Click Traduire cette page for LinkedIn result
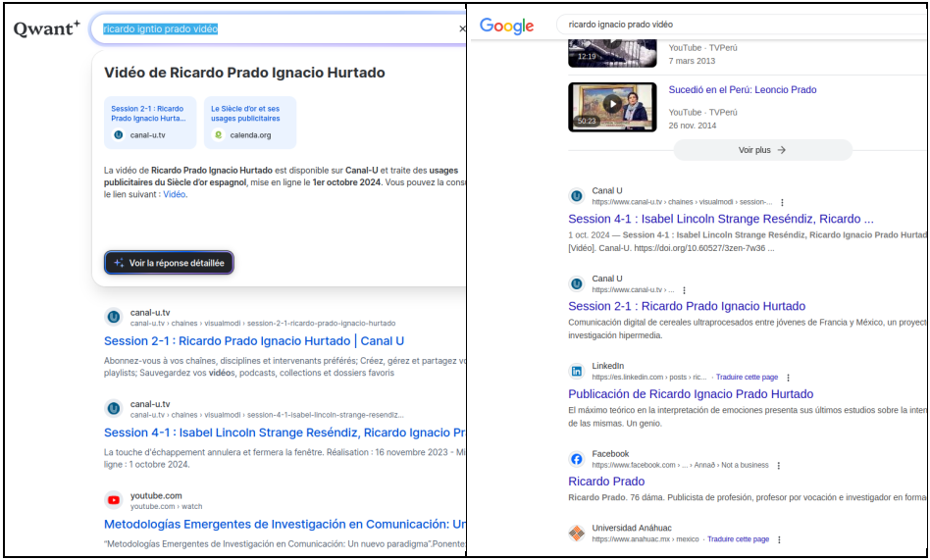Viewport: 930px width, 560px height. pyautogui.click(x=747, y=378)
